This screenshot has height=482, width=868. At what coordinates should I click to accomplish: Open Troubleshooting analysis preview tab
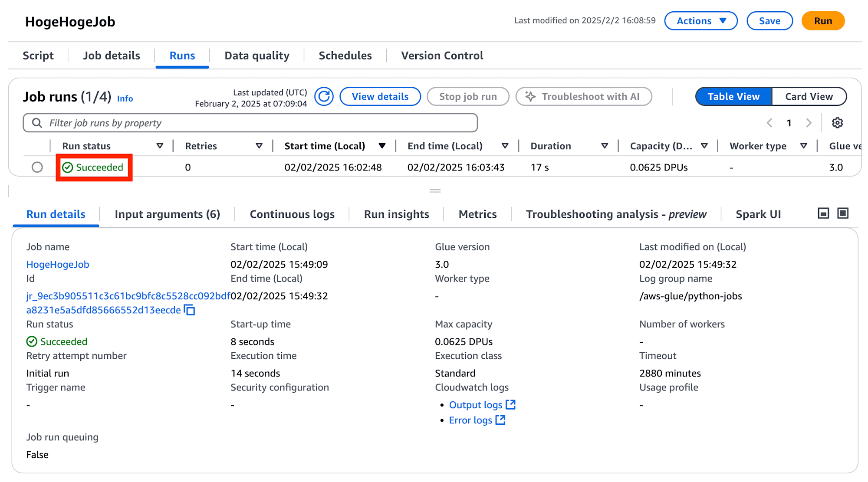click(x=616, y=214)
